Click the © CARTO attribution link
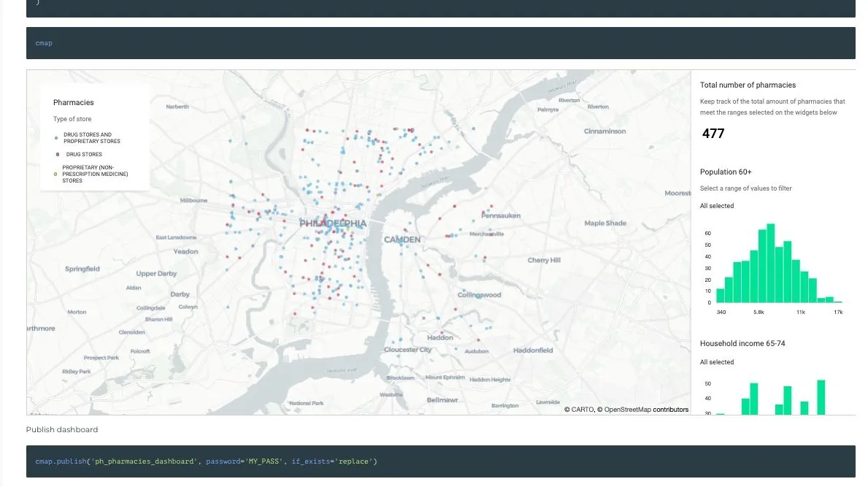Viewport: 868px width, 487px height. click(x=580, y=410)
